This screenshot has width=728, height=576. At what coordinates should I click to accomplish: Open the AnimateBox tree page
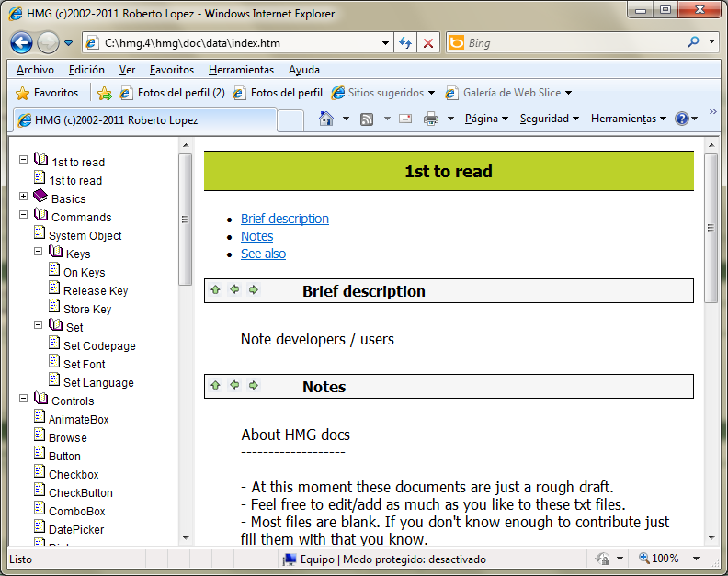click(x=78, y=420)
